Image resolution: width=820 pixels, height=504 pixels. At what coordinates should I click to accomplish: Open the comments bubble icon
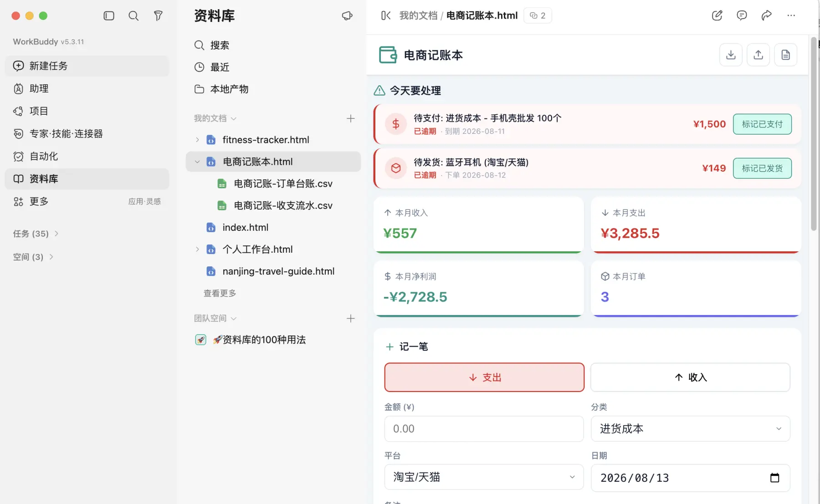click(x=742, y=15)
